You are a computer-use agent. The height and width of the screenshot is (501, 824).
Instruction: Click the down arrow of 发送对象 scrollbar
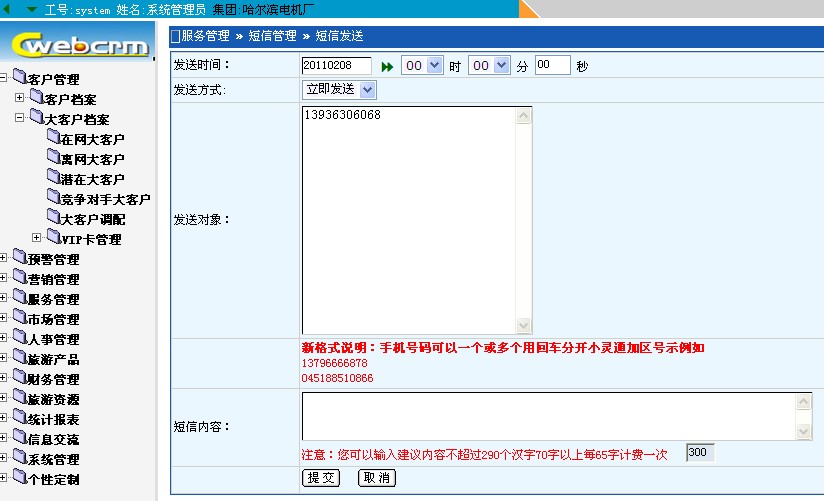(524, 326)
